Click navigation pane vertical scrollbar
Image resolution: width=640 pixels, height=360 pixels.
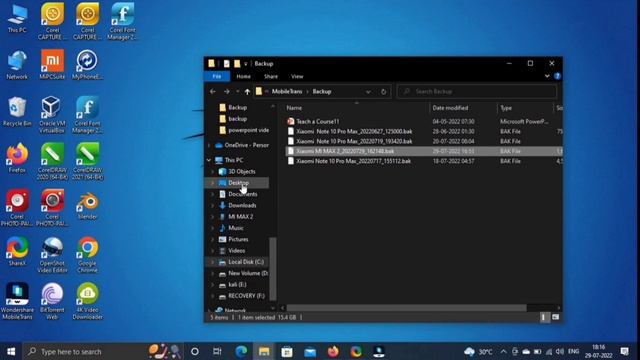tap(273, 268)
